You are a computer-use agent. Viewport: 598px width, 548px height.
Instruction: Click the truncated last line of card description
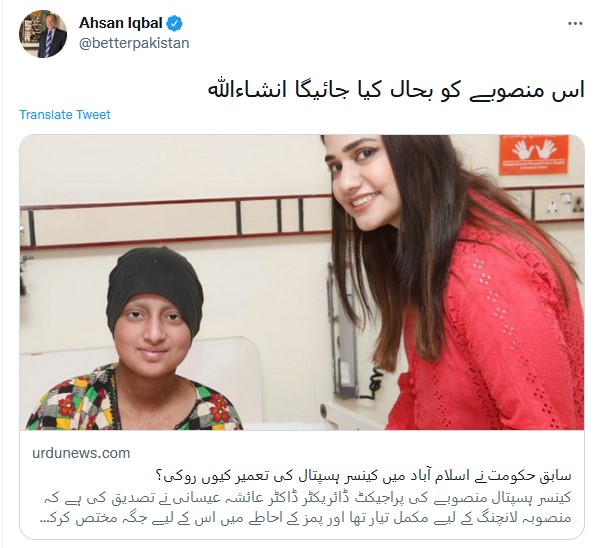tap(307, 518)
